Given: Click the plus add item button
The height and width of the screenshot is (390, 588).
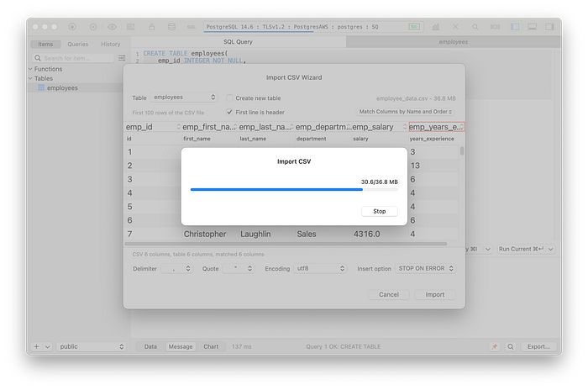Looking at the screenshot, I should pyautogui.click(x=36, y=346).
